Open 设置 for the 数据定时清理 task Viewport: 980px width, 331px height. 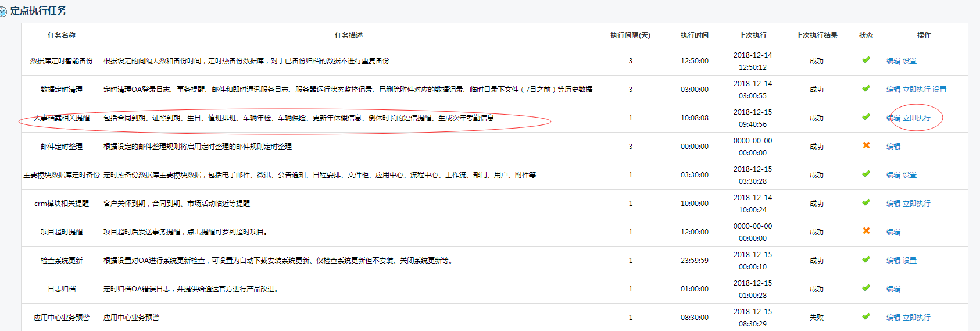[939, 90]
